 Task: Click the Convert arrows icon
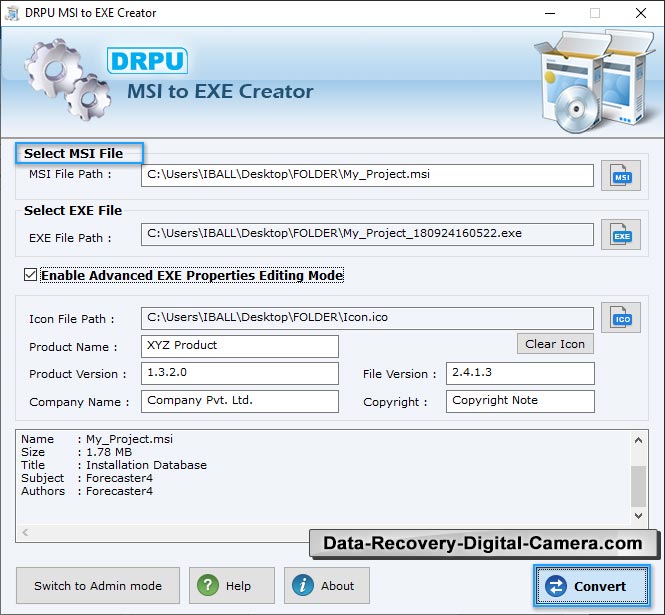click(556, 586)
